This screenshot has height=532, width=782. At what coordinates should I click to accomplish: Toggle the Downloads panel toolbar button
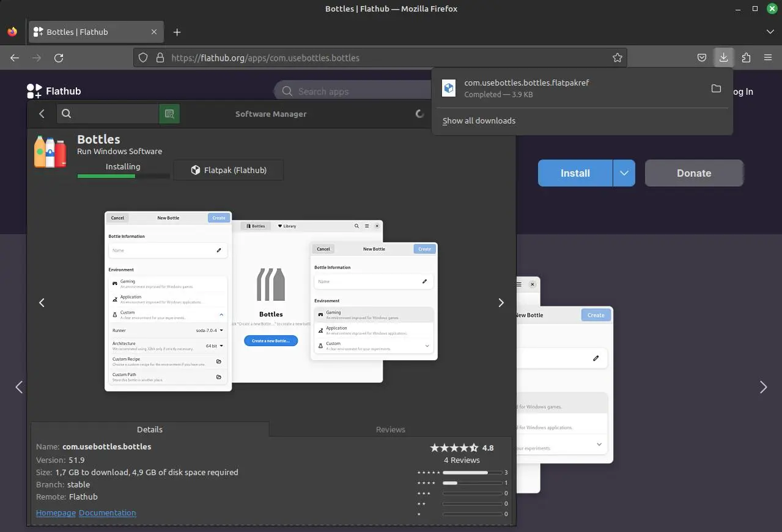coord(723,57)
